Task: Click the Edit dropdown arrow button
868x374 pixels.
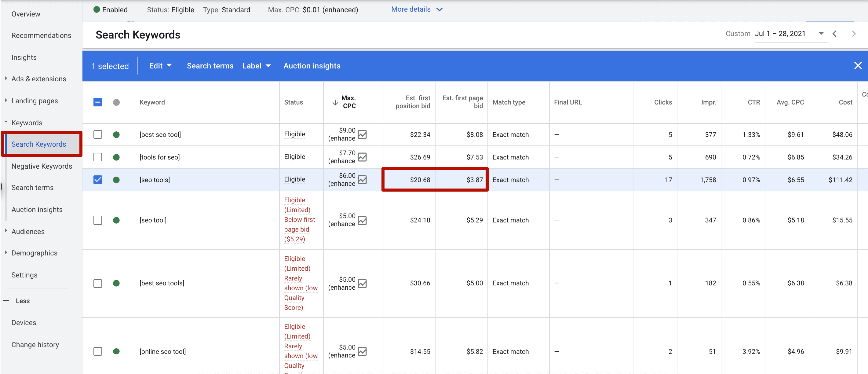Action: [168, 66]
